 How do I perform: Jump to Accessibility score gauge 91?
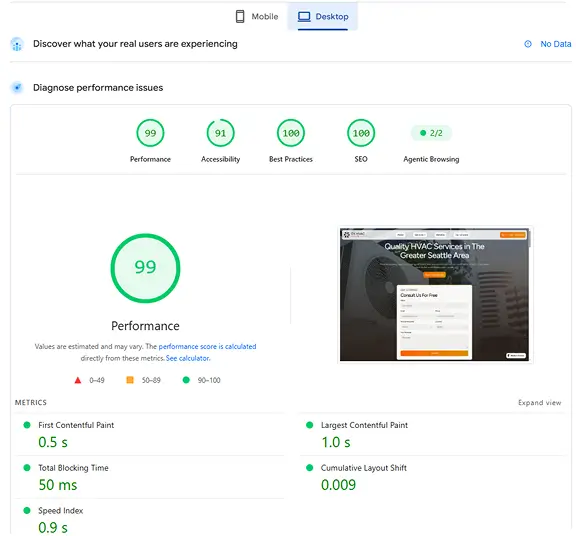point(220,133)
